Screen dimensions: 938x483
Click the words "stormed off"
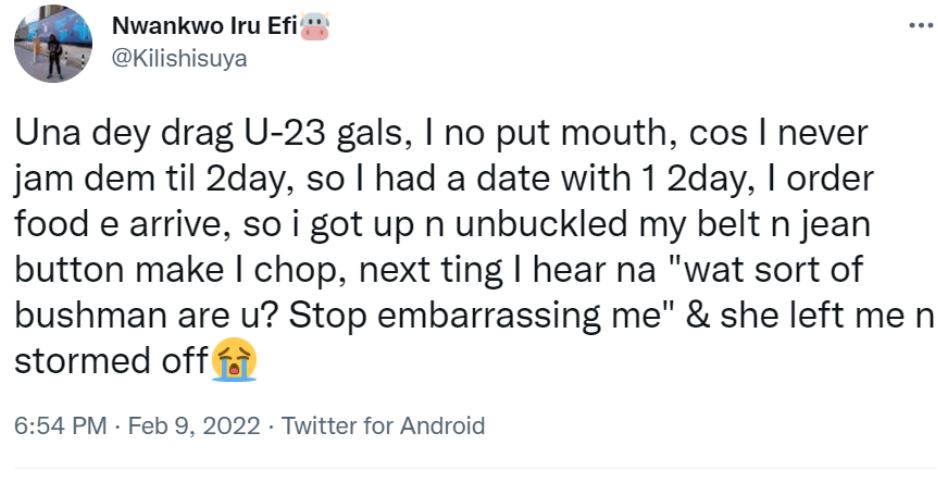click(x=110, y=360)
